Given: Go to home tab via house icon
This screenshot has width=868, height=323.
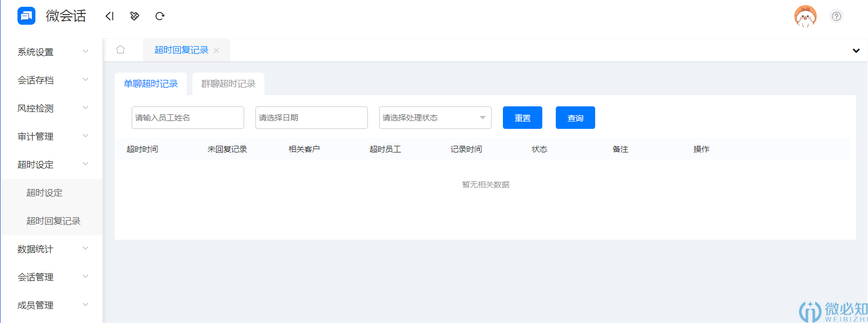Looking at the screenshot, I should point(120,50).
